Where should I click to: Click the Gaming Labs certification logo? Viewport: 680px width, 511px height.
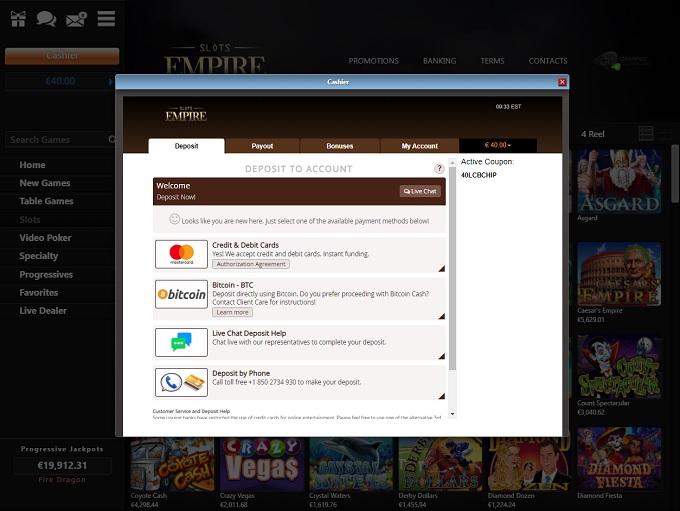click(x=622, y=61)
